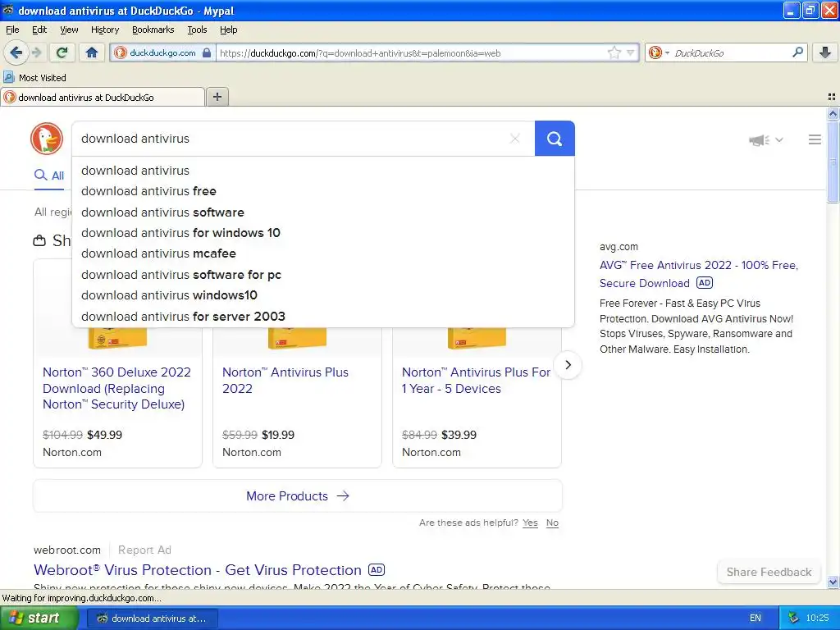This screenshot has width=840, height=630.
Task: Click the system tray notification icon
Action: point(794,619)
